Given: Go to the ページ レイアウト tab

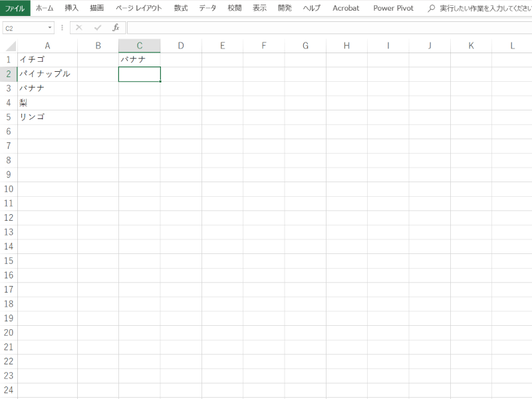Looking at the screenshot, I should pos(138,8).
